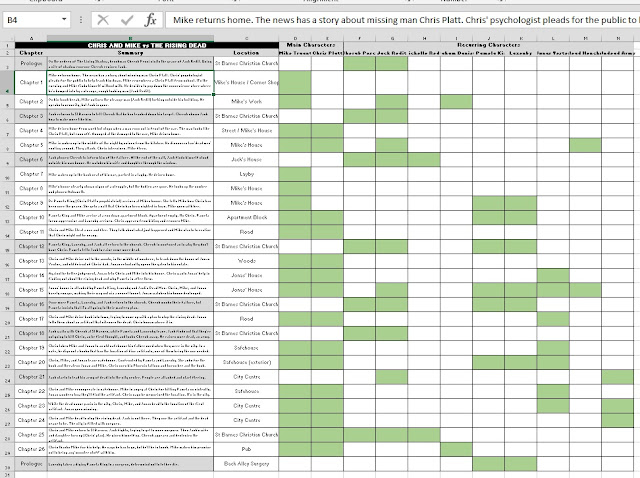The height and width of the screenshot is (478, 640).
Task: Select the Summary column heading cell
Action: point(130,53)
